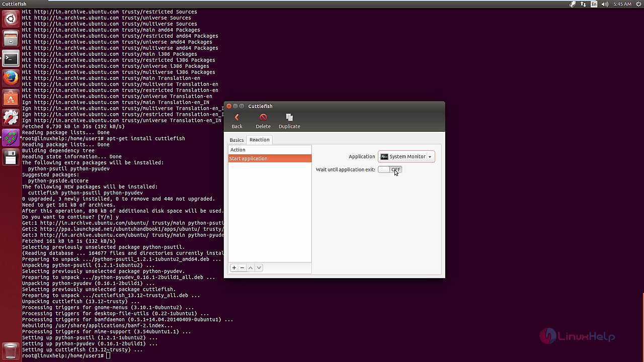This screenshot has width=644, height=362.
Task: Click the terminal prompt line at the bottom
Action: [x=66, y=355]
